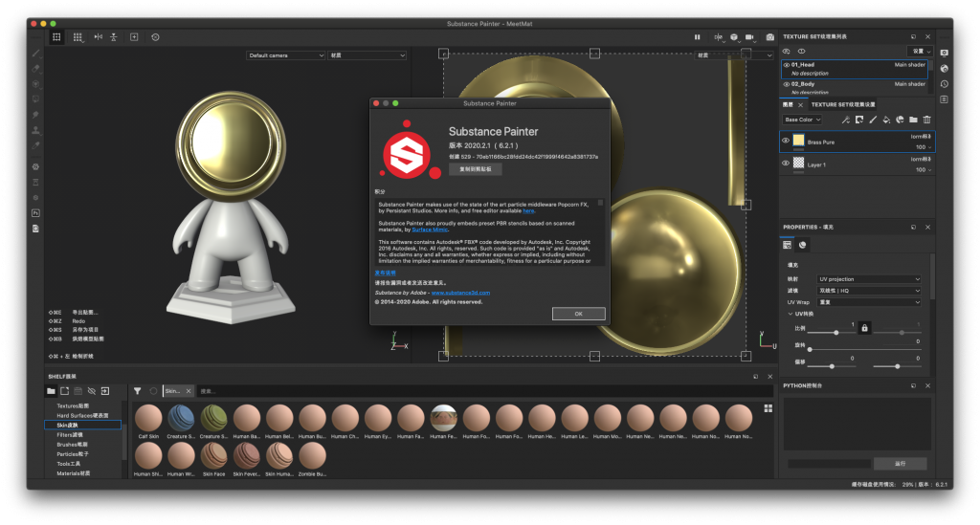The width and height of the screenshot is (980, 525).
Task: Switch shelf to grid thumbnail size icon
Action: [768, 408]
